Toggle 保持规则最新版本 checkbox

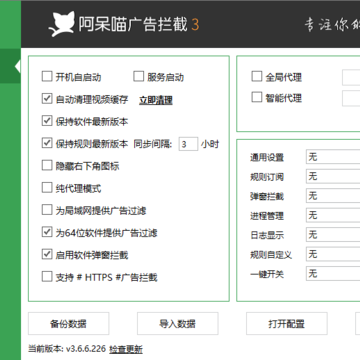(x=47, y=143)
